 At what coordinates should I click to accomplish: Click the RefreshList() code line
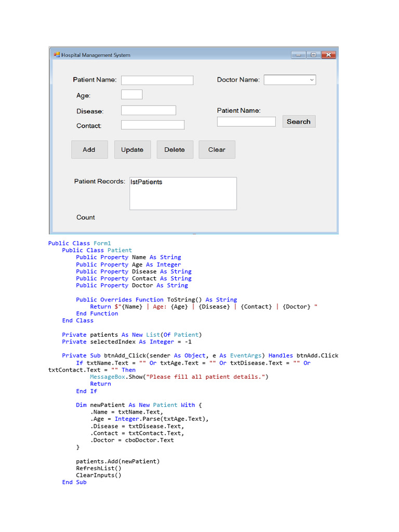tap(98, 469)
